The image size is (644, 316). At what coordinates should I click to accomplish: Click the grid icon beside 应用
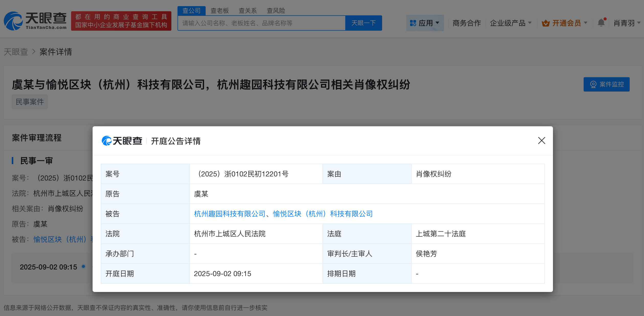coord(413,23)
